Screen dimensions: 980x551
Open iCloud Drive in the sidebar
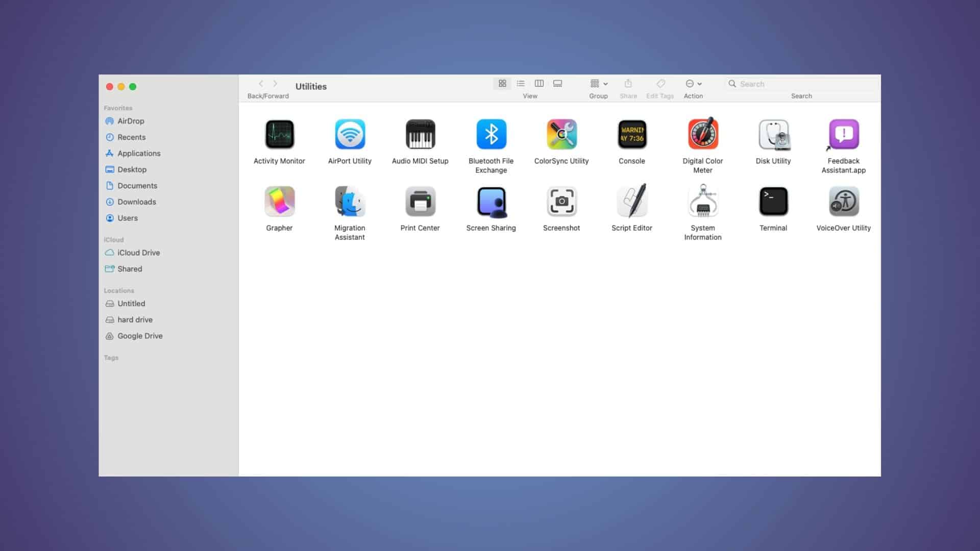coord(138,253)
